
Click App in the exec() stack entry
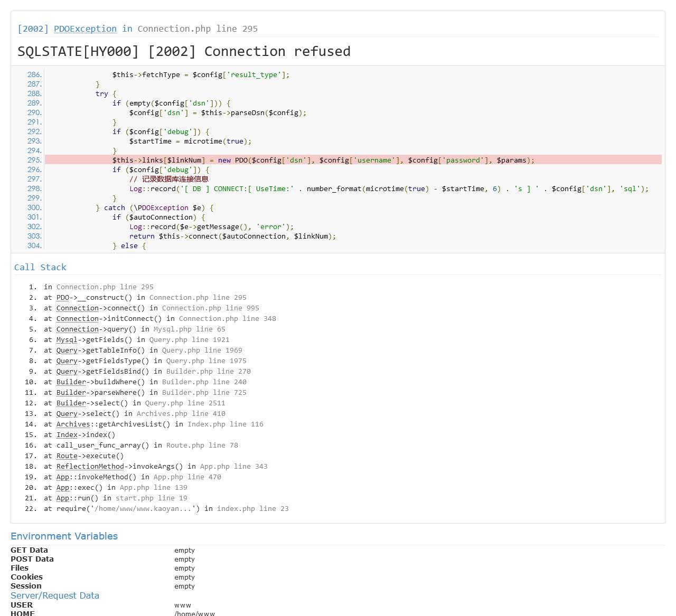[63, 488]
